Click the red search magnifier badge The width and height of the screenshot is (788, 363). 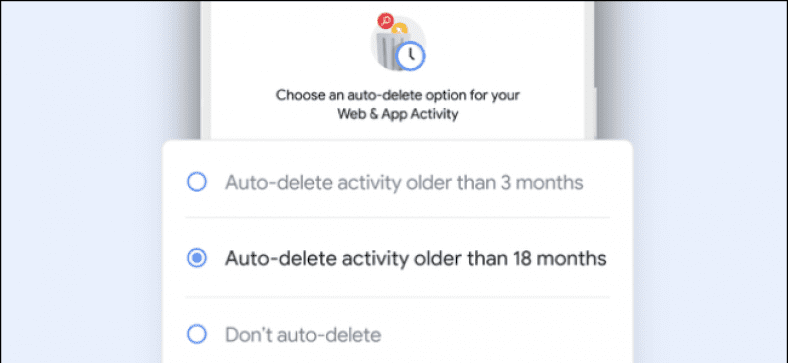385,21
